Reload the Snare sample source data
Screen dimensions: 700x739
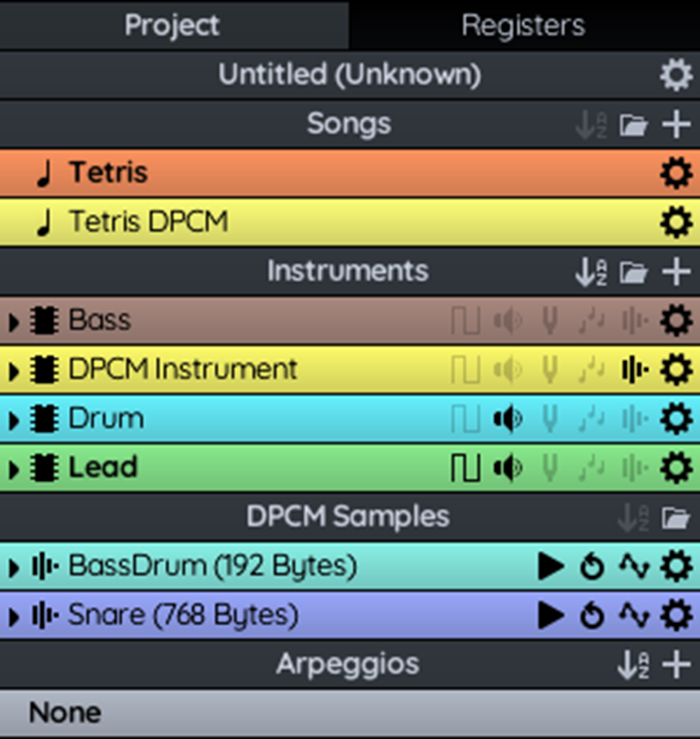click(x=592, y=616)
